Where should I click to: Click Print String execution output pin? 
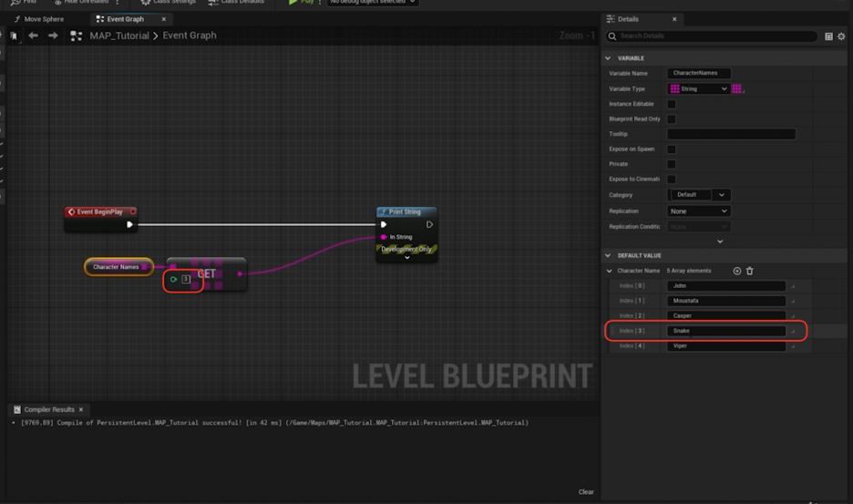(x=429, y=224)
